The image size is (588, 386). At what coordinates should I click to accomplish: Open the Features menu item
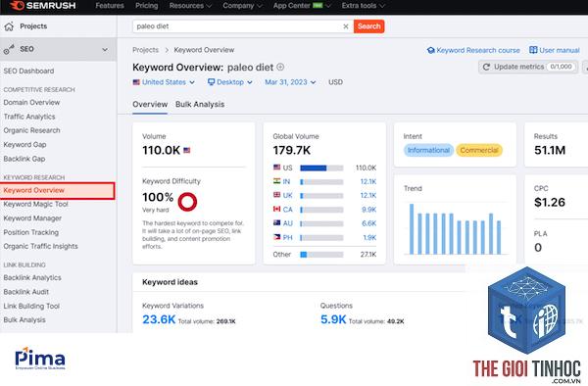pyautogui.click(x=110, y=6)
